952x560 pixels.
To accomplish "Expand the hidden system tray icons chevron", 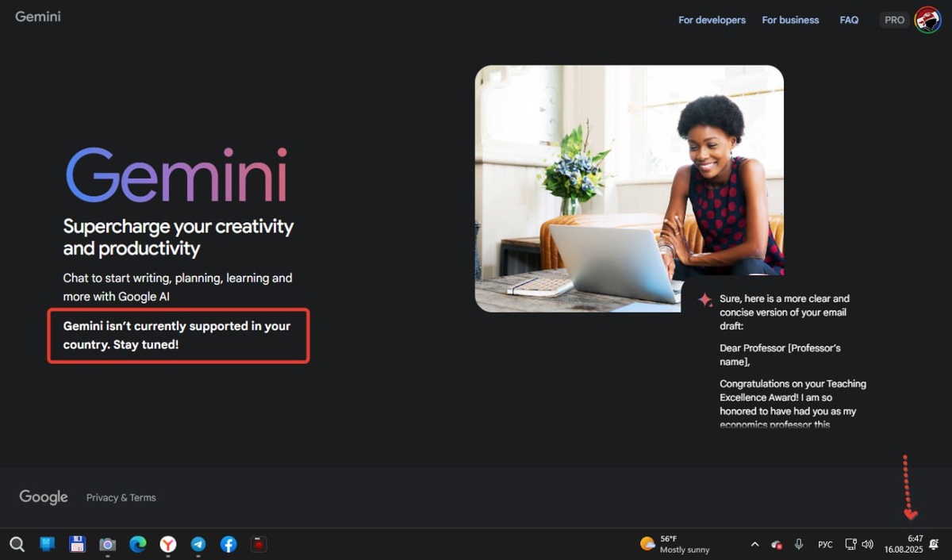I will (754, 544).
